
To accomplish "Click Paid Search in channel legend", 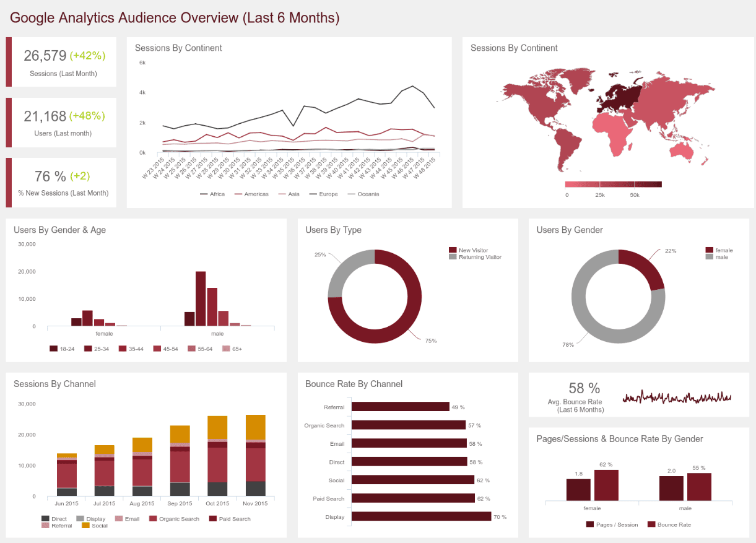I will (x=230, y=519).
